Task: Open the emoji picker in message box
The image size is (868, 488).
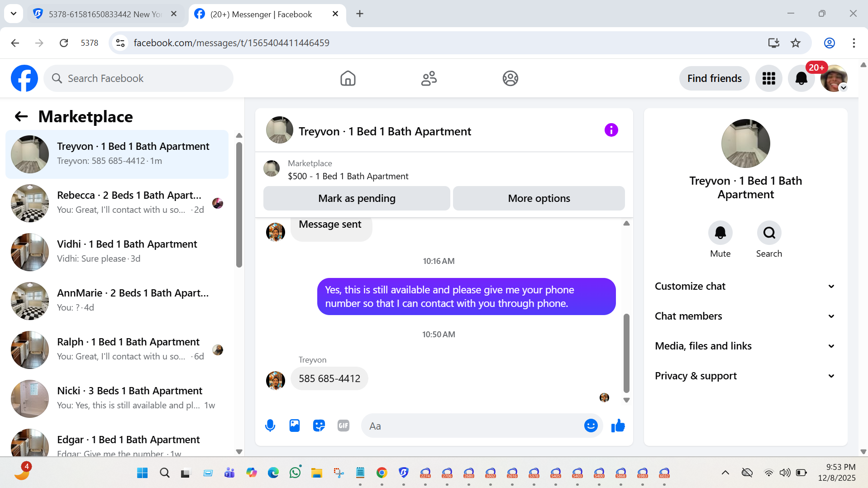Action: pos(591,426)
